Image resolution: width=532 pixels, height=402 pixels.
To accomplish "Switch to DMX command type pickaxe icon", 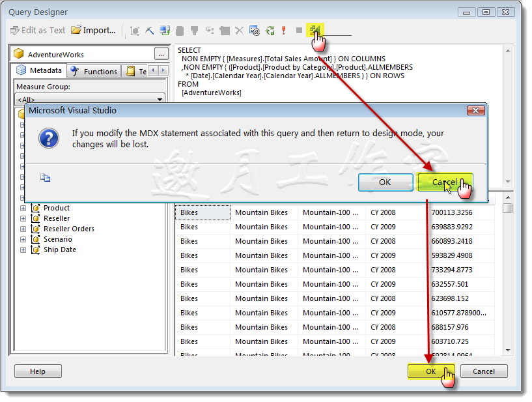I will (149, 31).
